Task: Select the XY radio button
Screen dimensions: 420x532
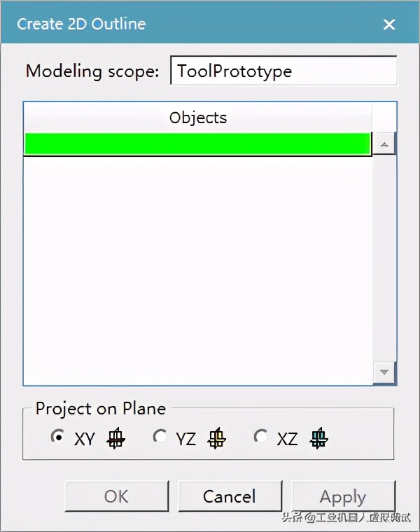Action: [x=59, y=437]
